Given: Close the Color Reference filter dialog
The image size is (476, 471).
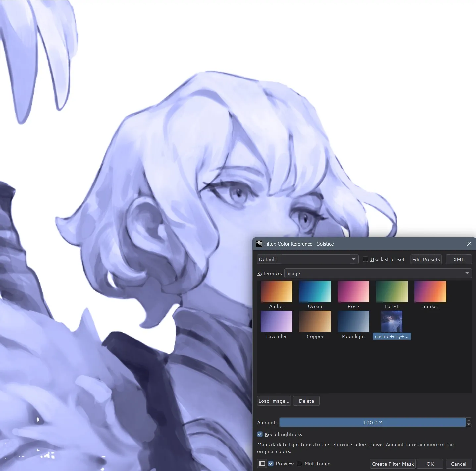Looking at the screenshot, I should [x=469, y=244].
